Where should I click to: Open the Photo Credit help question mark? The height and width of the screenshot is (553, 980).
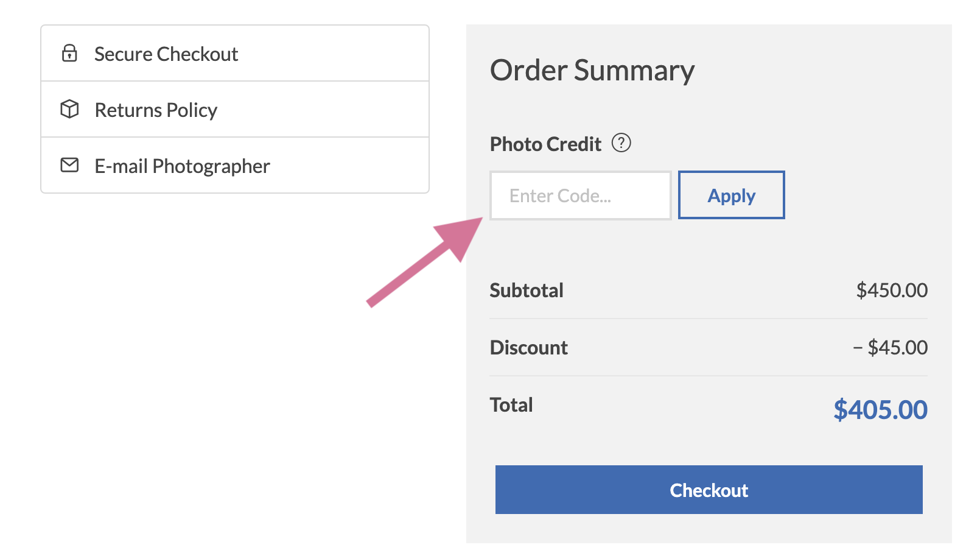click(x=621, y=143)
